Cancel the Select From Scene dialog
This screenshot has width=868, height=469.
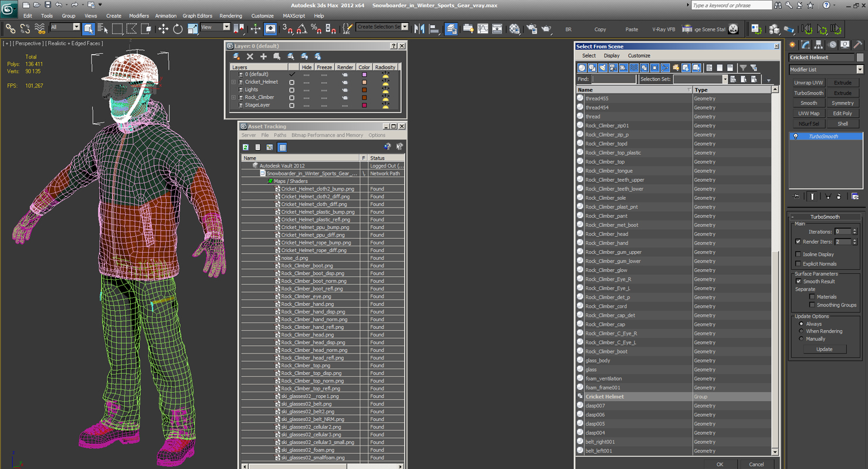[x=757, y=464]
